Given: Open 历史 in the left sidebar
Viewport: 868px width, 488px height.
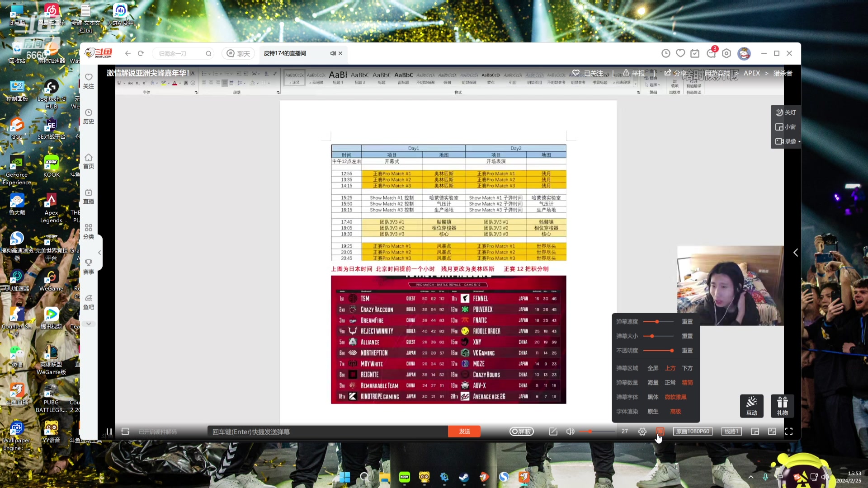Looking at the screenshot, I should pos(89,117).
